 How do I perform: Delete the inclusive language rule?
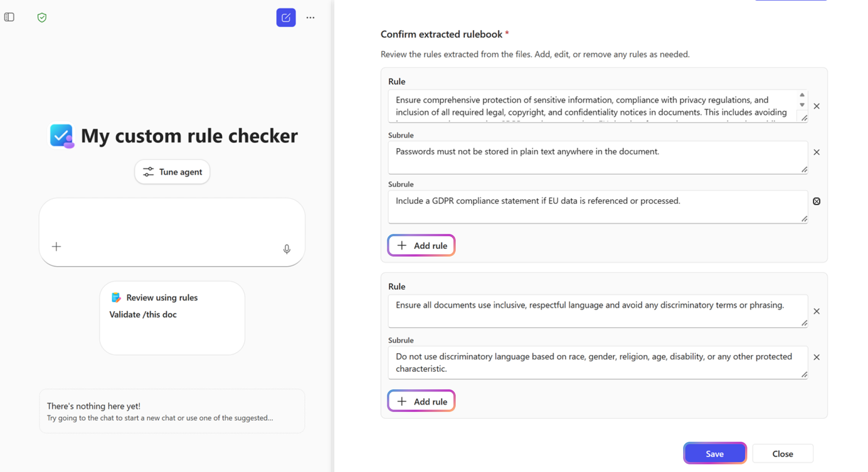point(816,311)
